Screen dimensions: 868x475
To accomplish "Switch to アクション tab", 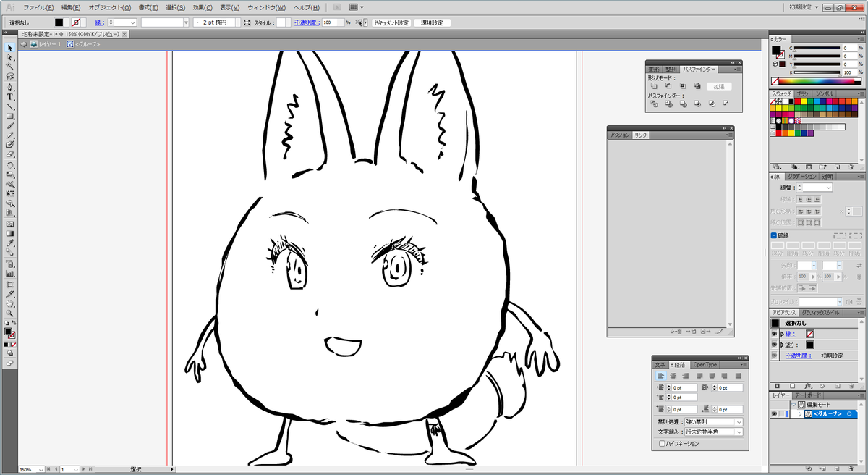I will (620, 135).
